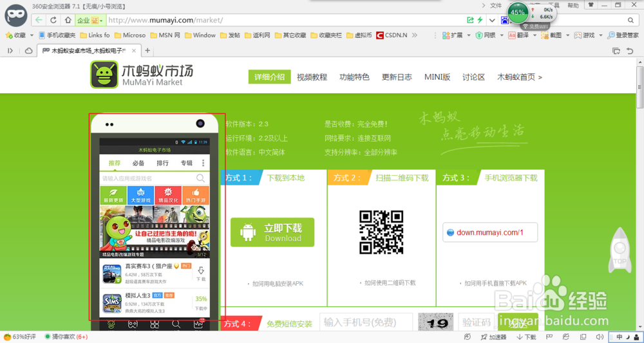This screenshot has width=644, height=343.
Task: Click the skin shirt icon in title bar
Action: pos(591,5)
